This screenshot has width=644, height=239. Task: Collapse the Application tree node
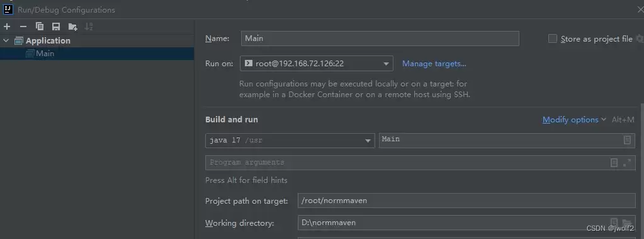point(6,40)
